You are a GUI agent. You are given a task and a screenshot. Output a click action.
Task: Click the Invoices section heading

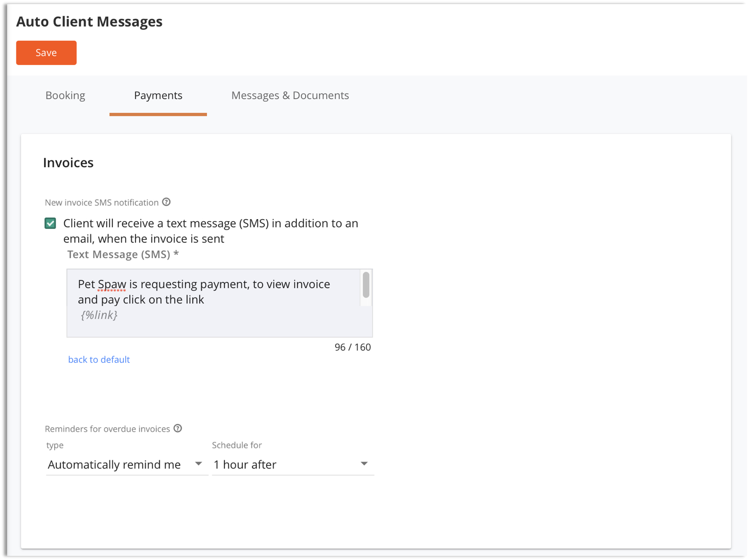pos(68,162)
